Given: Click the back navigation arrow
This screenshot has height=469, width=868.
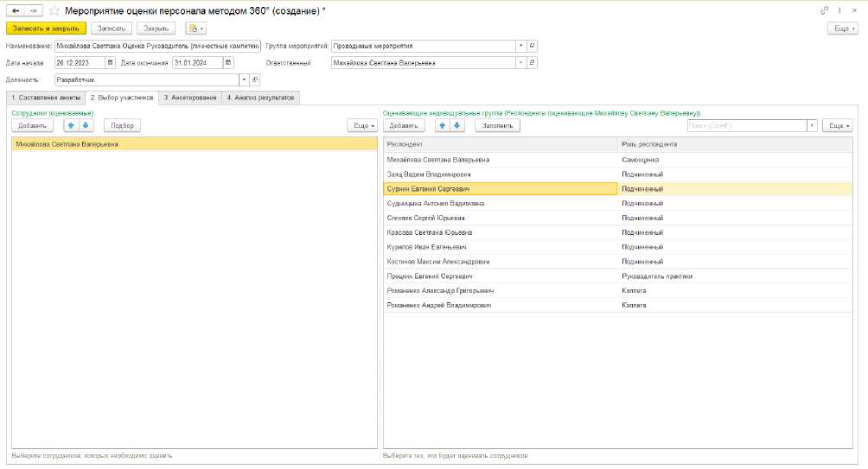Looking at the screenshot, I should pos(15,10).
